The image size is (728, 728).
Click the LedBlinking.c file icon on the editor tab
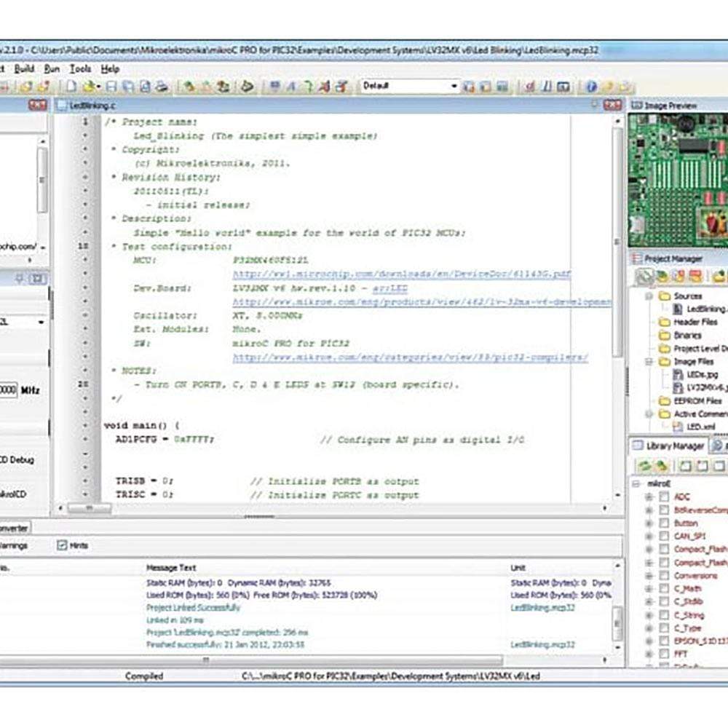[x=63, y=106]
